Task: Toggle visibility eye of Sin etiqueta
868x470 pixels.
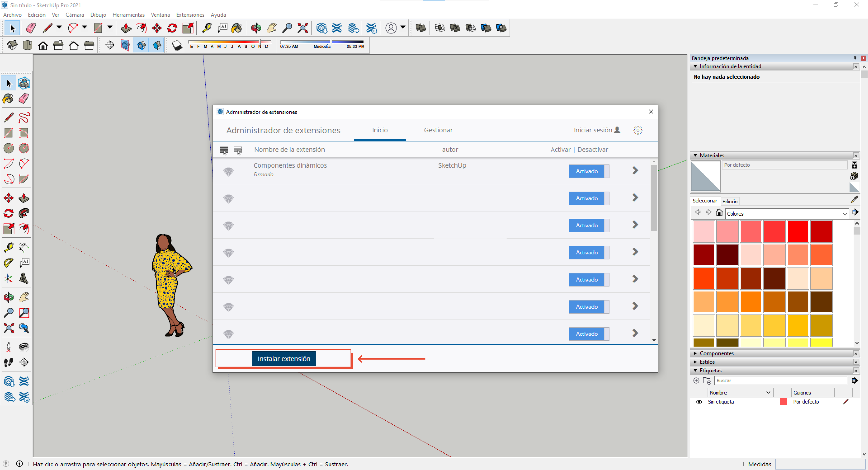Action: (x=699, y=402)
